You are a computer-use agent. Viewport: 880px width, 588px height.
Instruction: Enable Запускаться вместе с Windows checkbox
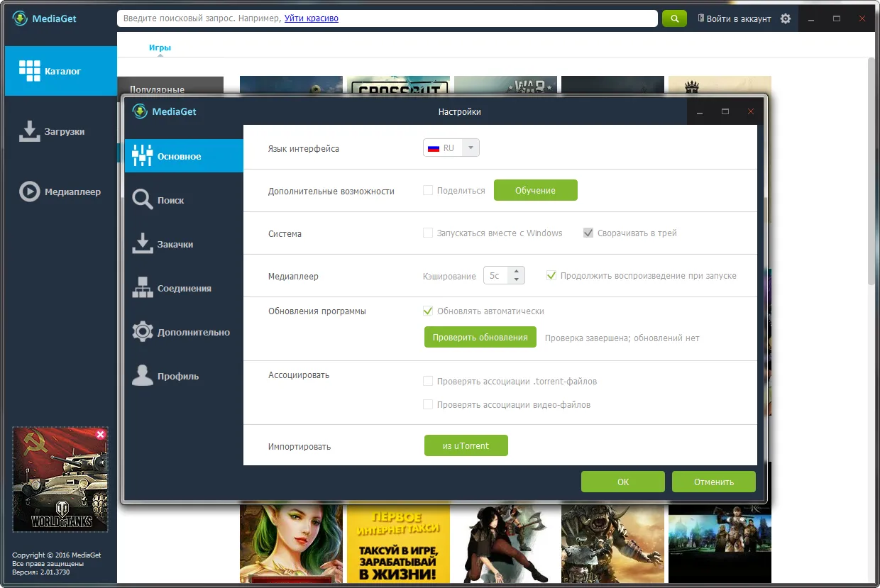428,233
